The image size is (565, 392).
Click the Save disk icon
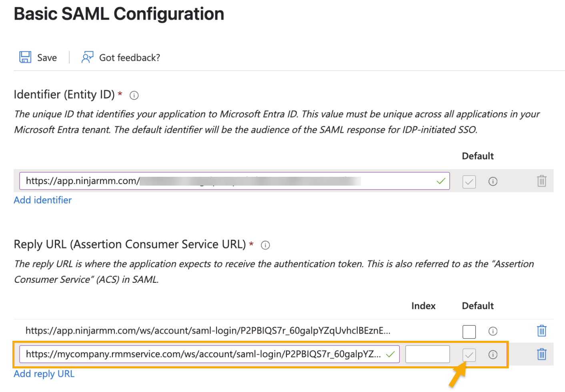25,57
